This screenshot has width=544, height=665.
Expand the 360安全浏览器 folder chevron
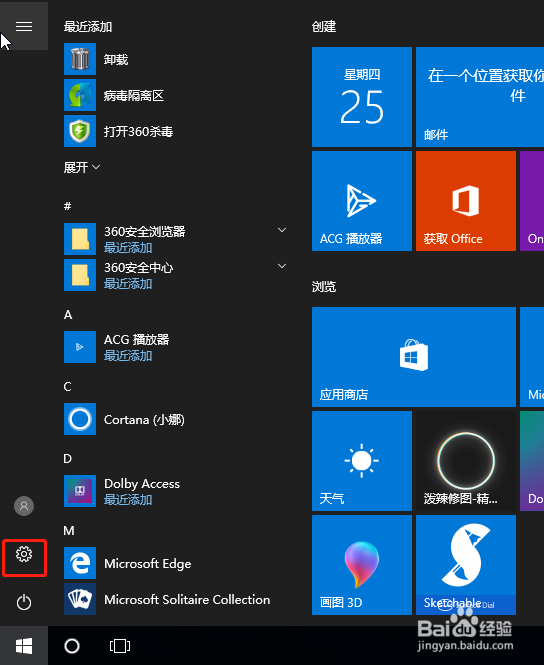(282, 230)
